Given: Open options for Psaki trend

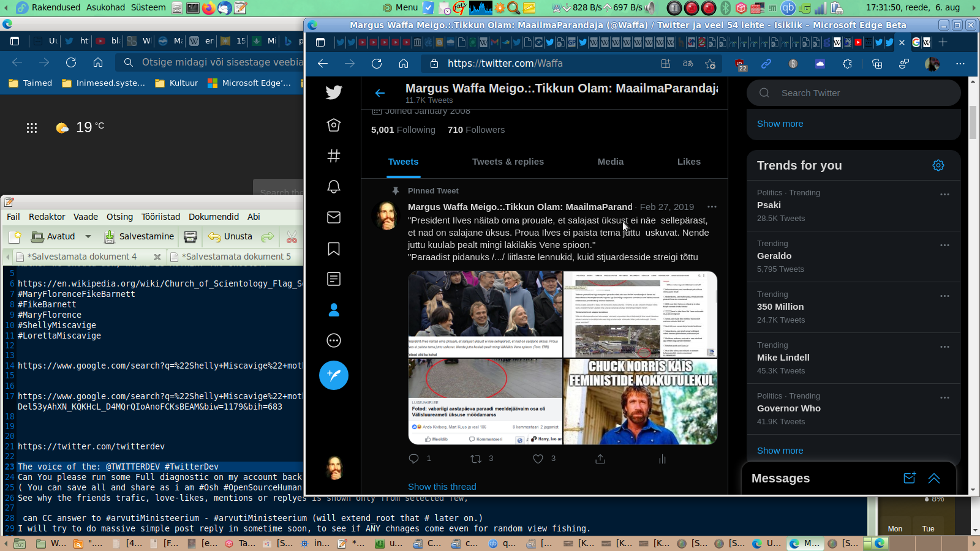Looking at the screenshot, I should (944, 194).
